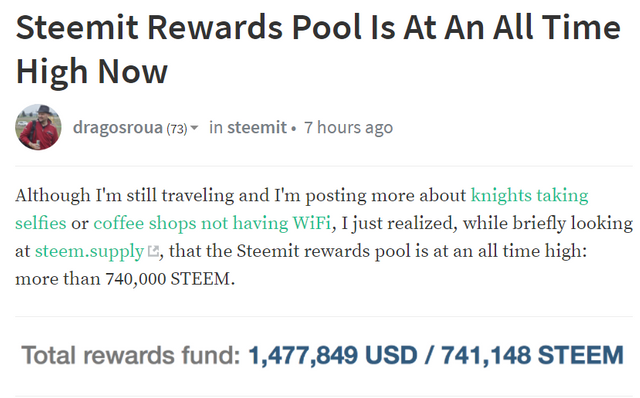Click the reputation score (73)
Screen dimensions: 640x398
coord(177,129)
